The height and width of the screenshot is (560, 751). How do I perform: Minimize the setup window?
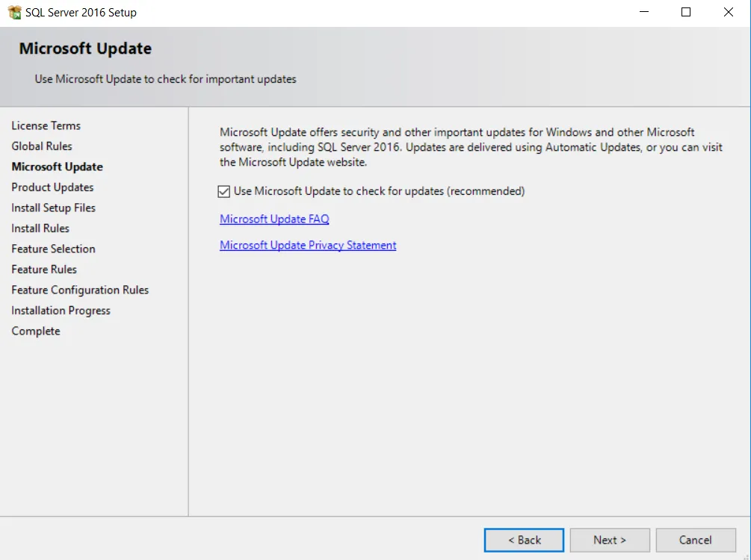click(644, 12)
